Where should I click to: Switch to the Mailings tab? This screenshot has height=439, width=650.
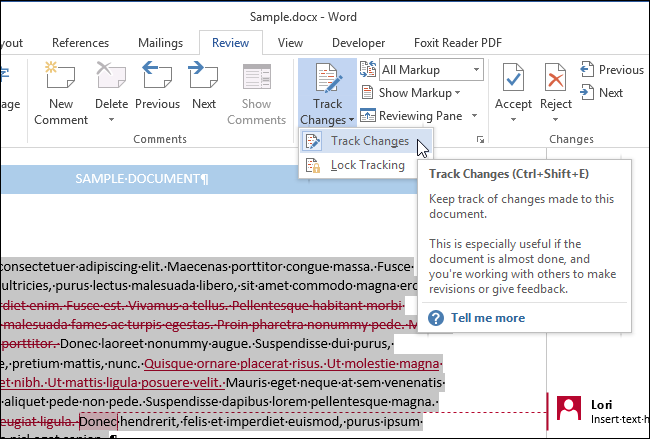click(x=160, y=43)
